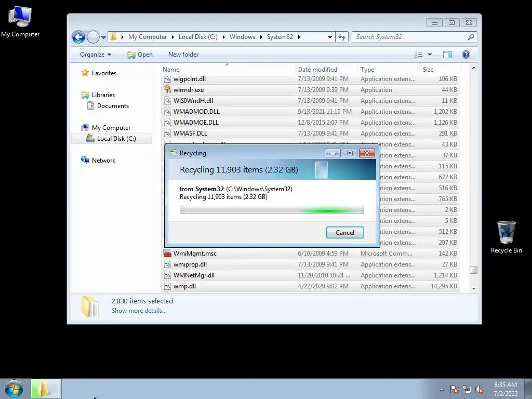This screenshot has height=399, width=532.
Task: Click Recycling dialog title icon
Action: click(x=174, y=153)
